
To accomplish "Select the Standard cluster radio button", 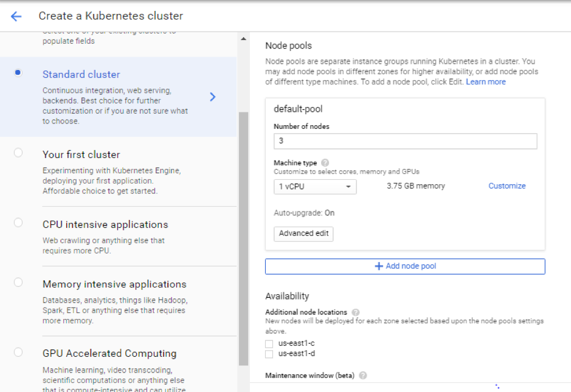I will (x=18, y=73).
